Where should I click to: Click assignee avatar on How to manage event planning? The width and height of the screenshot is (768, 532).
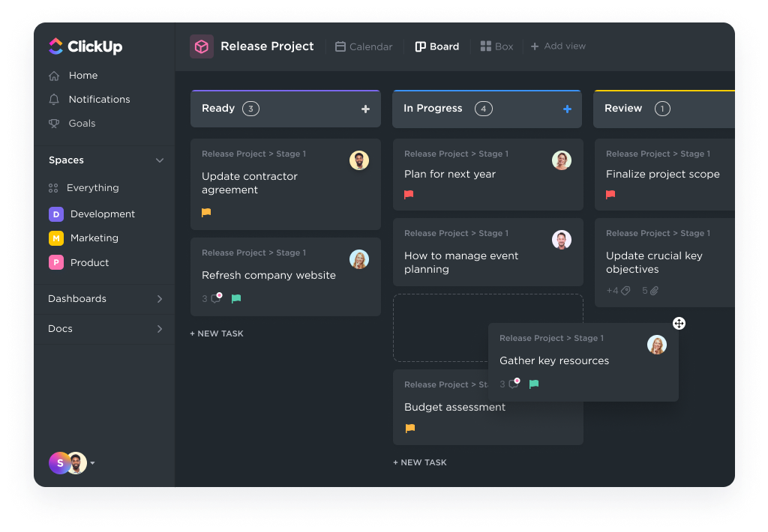coord(562,240)
